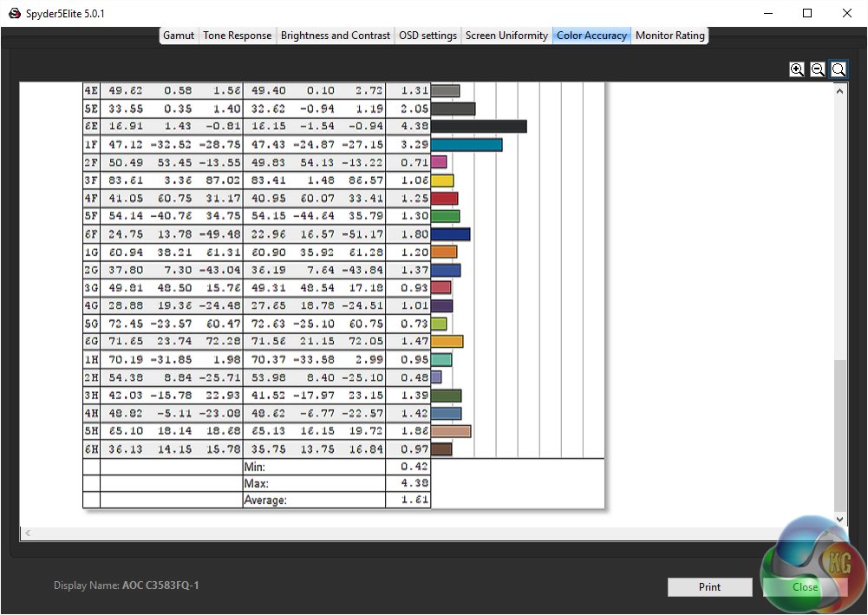The height and width of the screenshot is (615, 868).
Task: Click the zoom in magnifier icon
Action: tap(797, 69)
